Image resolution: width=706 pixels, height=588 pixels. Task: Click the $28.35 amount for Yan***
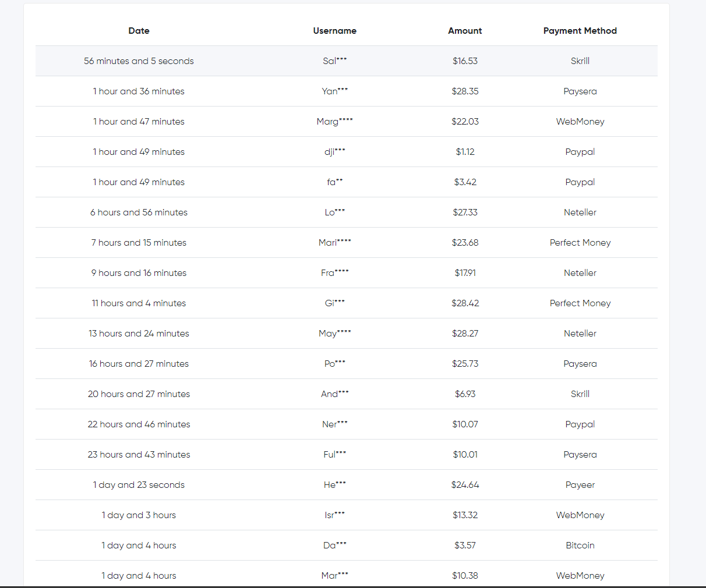click(x=465, y=91)
